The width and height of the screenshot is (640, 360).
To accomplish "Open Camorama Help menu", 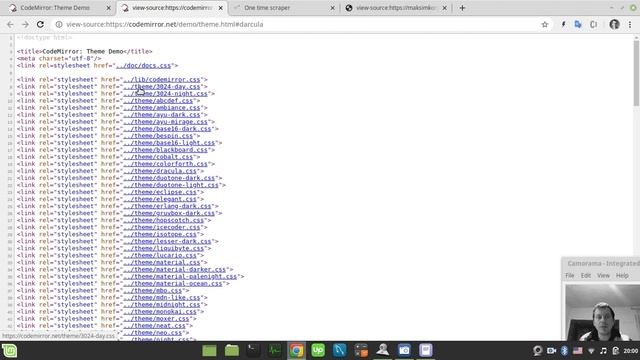I will (x=622, y=276).
